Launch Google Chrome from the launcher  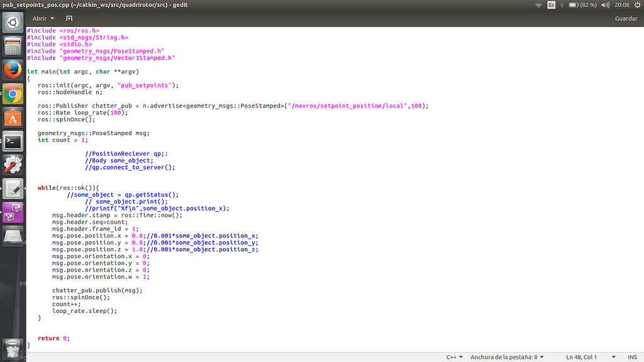tap(13, 94)
